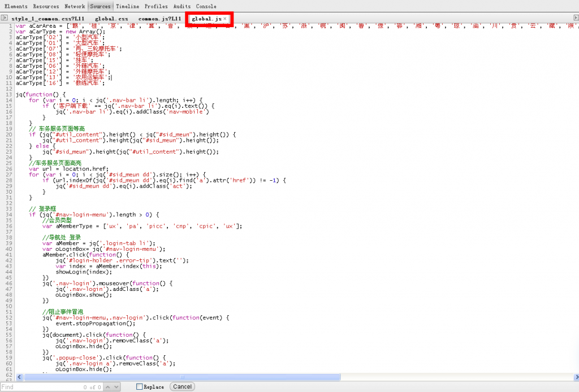Open the Resources panel tab
This screenshot has height=392, width=579.
46,6
